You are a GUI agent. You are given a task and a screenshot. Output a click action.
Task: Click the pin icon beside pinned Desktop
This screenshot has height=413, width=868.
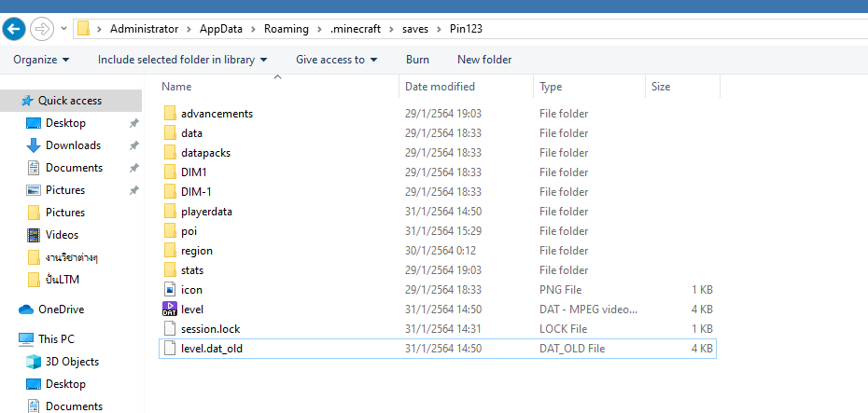133,123
